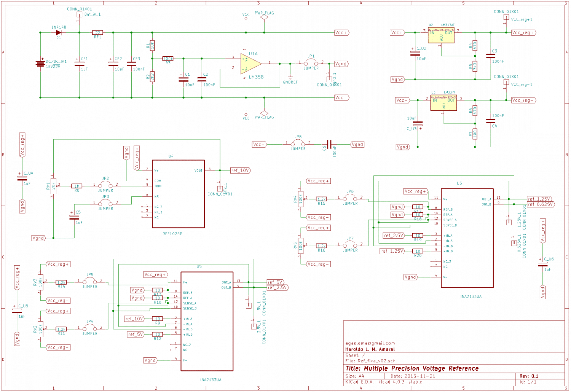This screenshot has width=571, height=392.
Task: Select the ref_0.625V output label
Action: point(541,204)
